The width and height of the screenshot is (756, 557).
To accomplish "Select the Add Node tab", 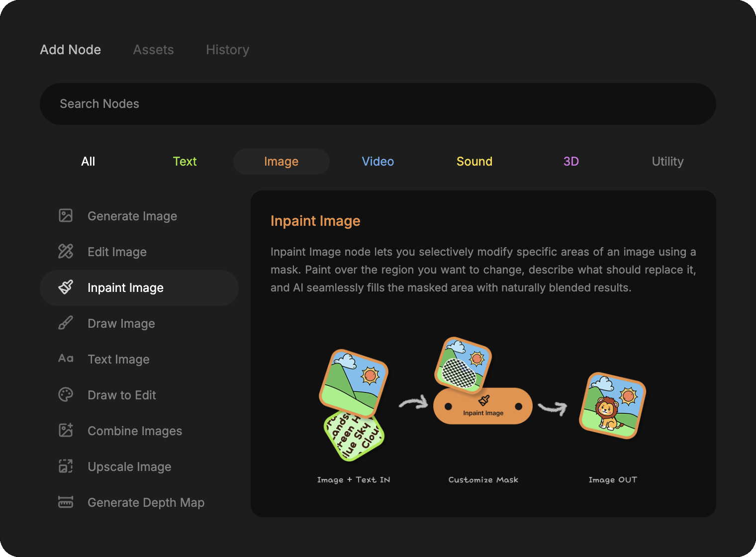I will [71, 50].
